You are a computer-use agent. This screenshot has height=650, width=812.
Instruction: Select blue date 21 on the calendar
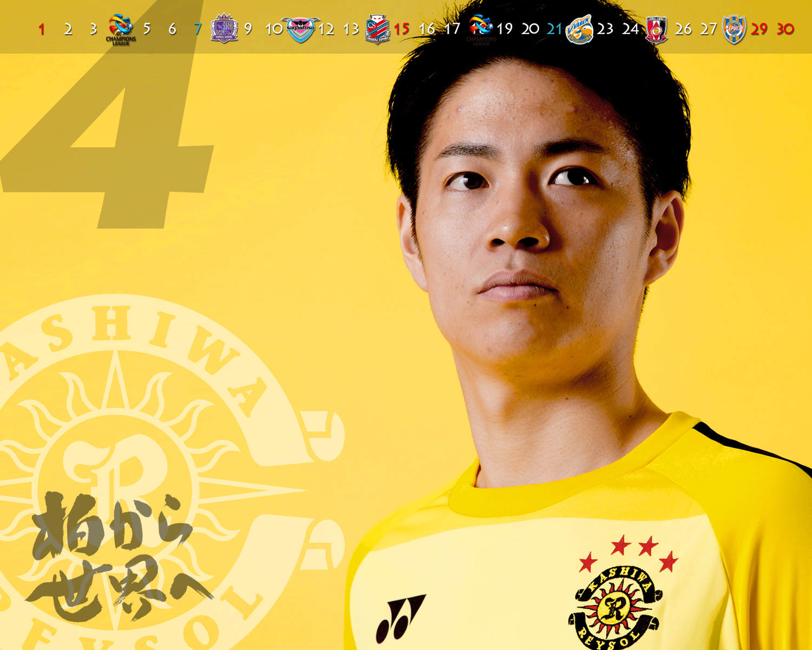[554, 29]
